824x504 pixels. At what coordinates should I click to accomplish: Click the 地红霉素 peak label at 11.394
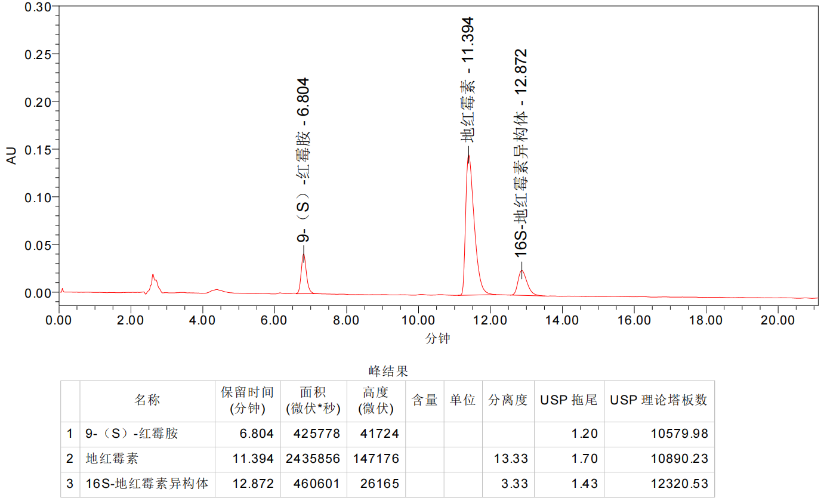pos(468,79)
